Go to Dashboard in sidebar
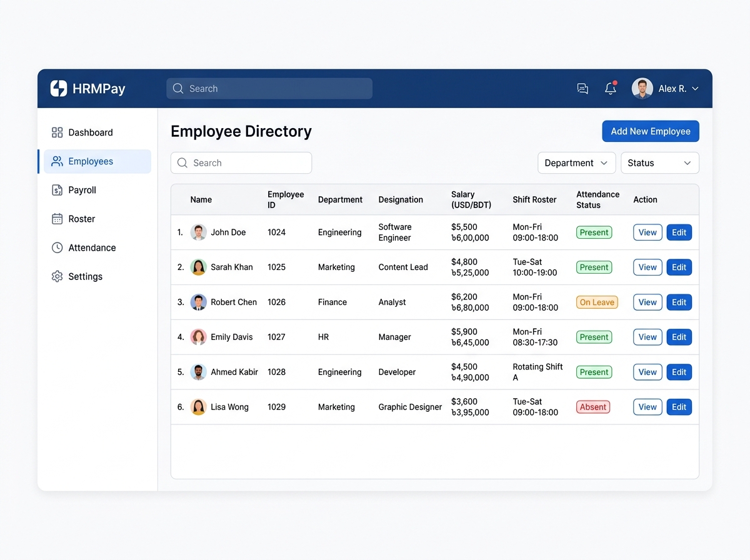Screen dimensions: 750x560 click(97, 132)
